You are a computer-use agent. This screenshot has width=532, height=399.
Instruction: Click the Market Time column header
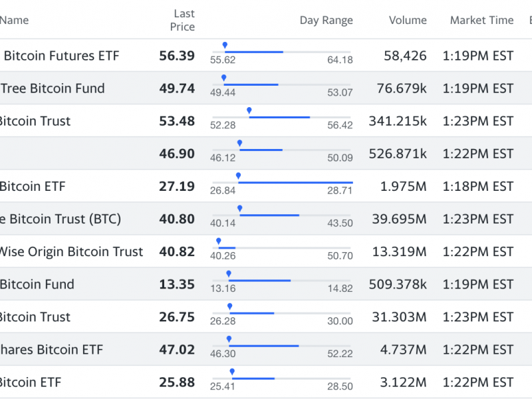[481, 20]
